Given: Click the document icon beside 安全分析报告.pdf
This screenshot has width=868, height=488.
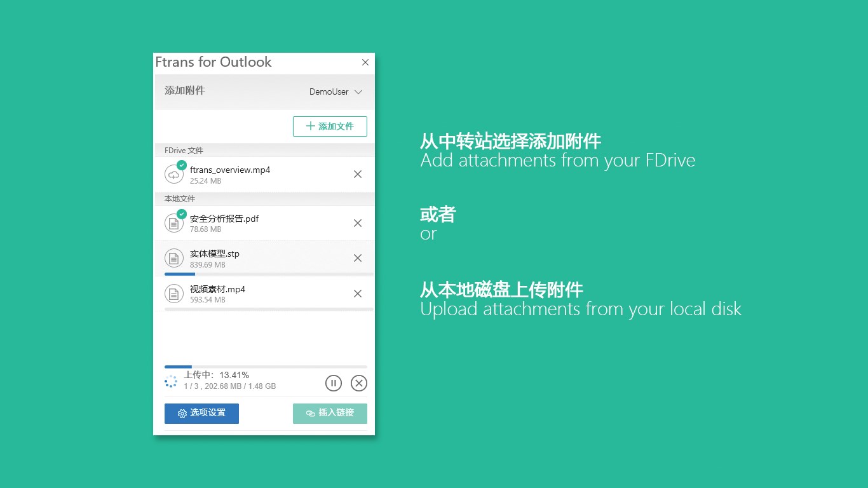Looking at the screenshot, I should coord(174,223).
